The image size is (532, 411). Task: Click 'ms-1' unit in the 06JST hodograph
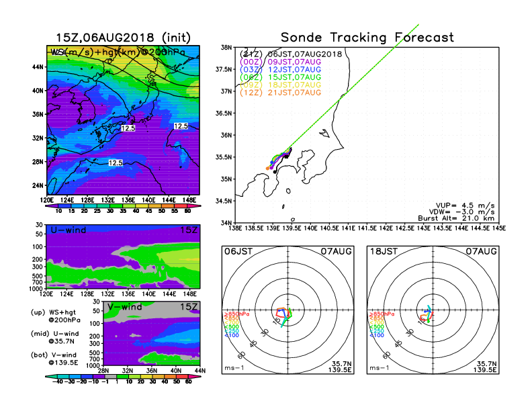tap(234, 368)
